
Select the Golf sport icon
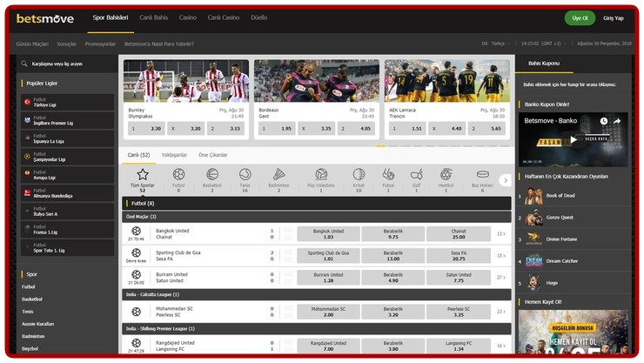tap(415, 174)
